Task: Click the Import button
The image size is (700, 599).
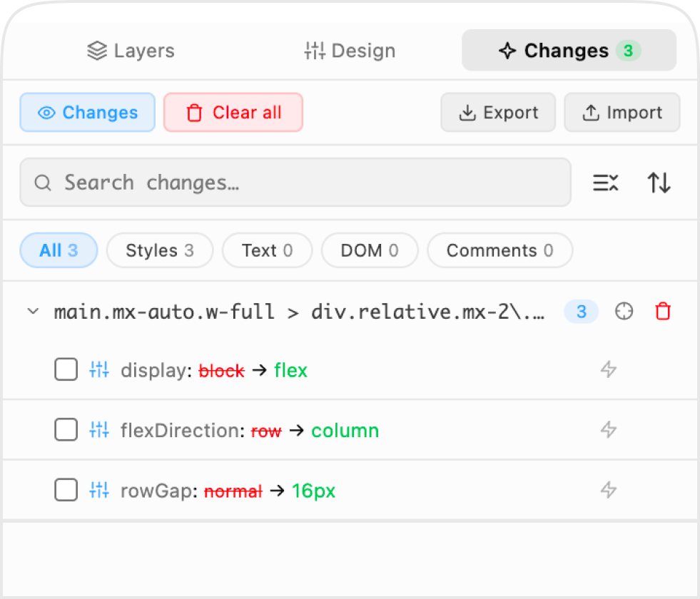Action: tap(622, 113)
